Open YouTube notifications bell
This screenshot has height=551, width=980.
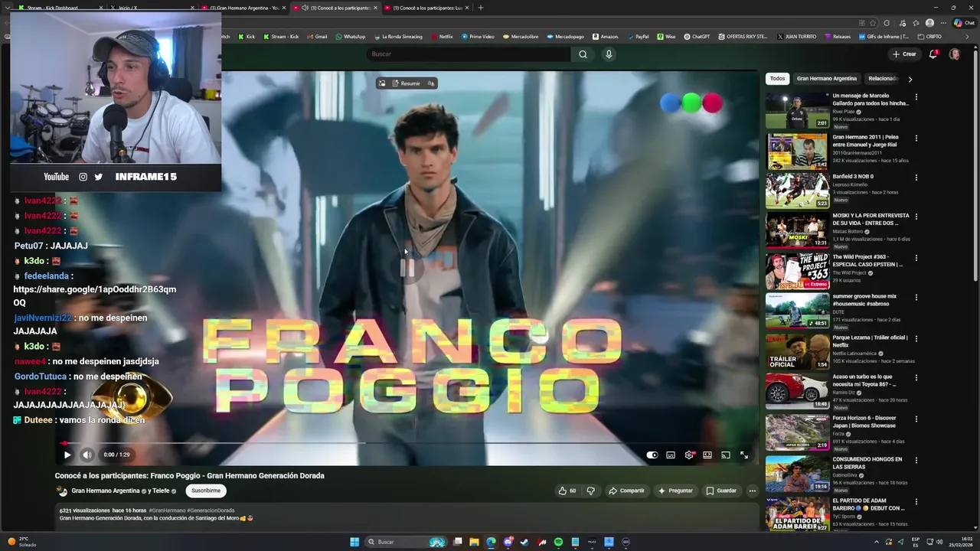(933, 54)
